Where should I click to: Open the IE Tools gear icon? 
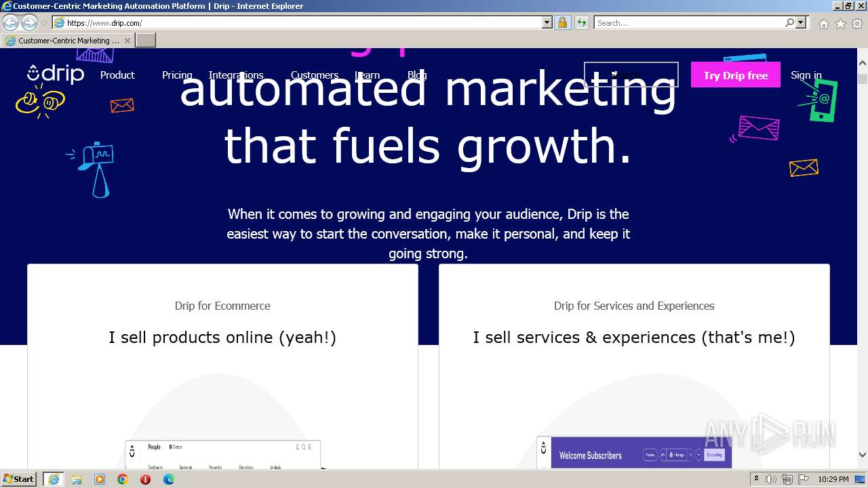(x=857, y=24)
